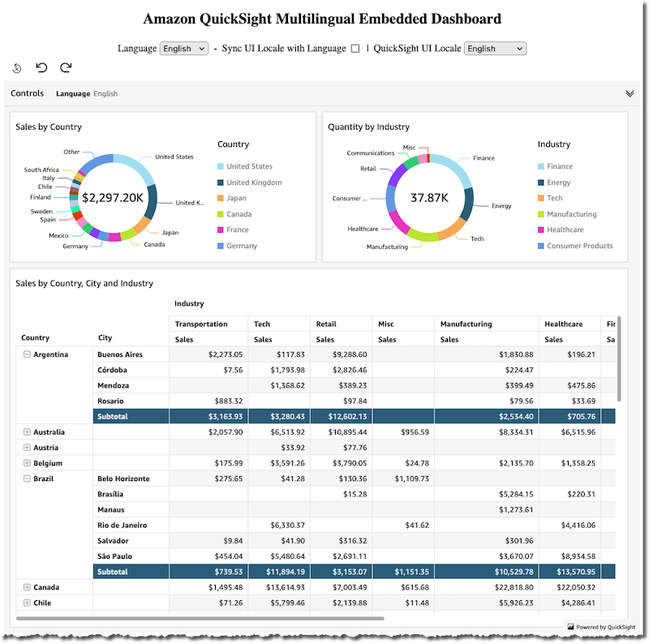Image resolution: width=649 pixels, height=644 pixels.
Task: Collapse the Argentina row
Action: pyautogui.click(x=27, y=354)
